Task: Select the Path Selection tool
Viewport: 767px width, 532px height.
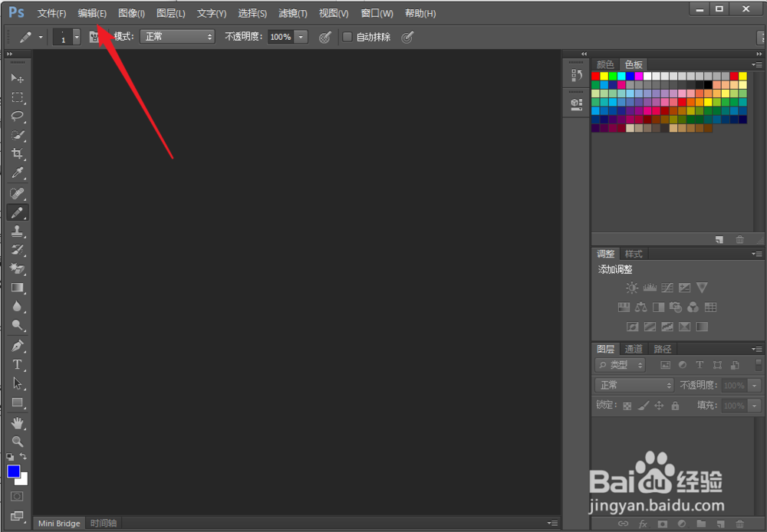Action: coord(17,383)
